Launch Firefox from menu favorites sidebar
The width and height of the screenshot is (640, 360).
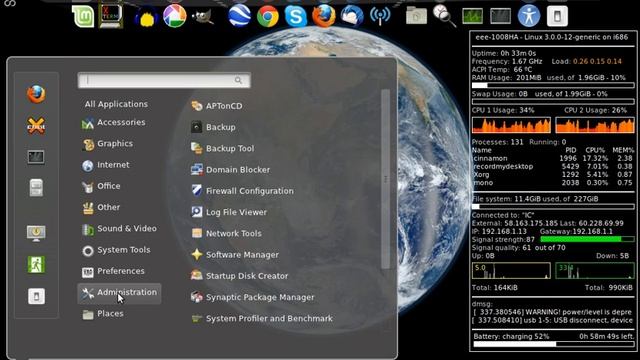pyautogui.click(x=36, y=94)
